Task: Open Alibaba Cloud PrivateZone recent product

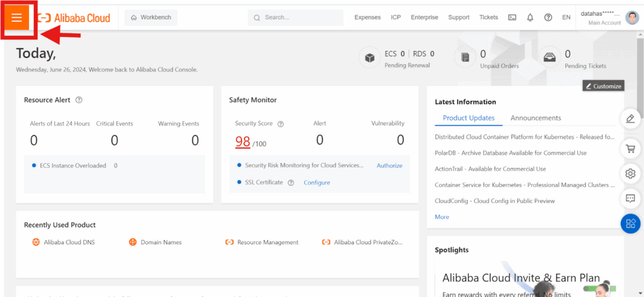Action: pyautogui.click(x=369, y=242)
